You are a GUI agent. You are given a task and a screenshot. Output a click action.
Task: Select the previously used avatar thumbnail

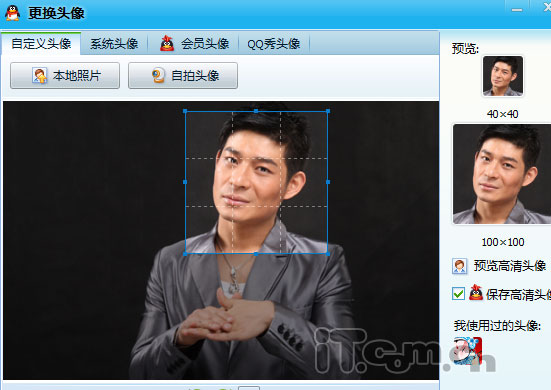[468, 351]
